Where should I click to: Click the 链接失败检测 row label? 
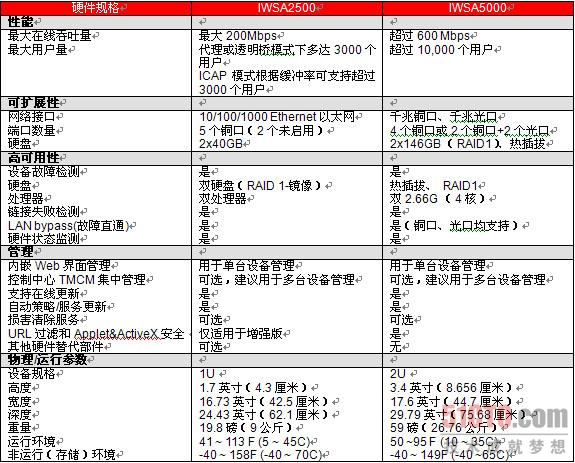click(44, 212)
